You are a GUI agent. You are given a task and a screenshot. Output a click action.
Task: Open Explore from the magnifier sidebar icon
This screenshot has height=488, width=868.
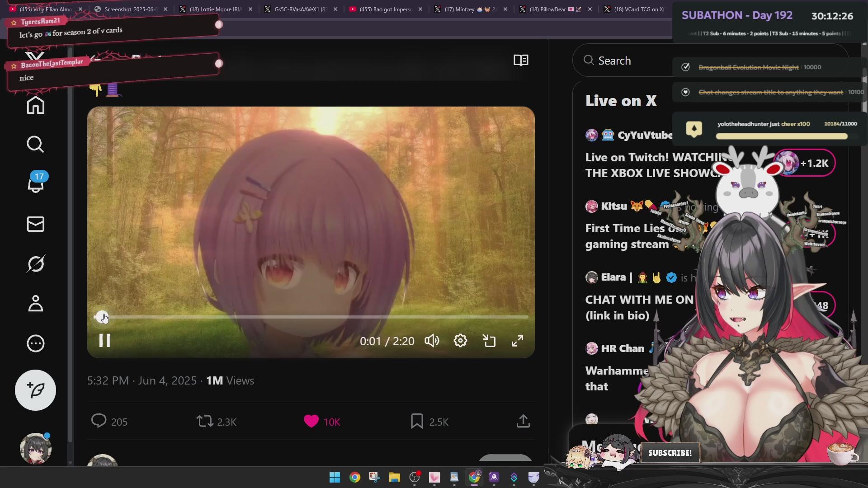36,145
